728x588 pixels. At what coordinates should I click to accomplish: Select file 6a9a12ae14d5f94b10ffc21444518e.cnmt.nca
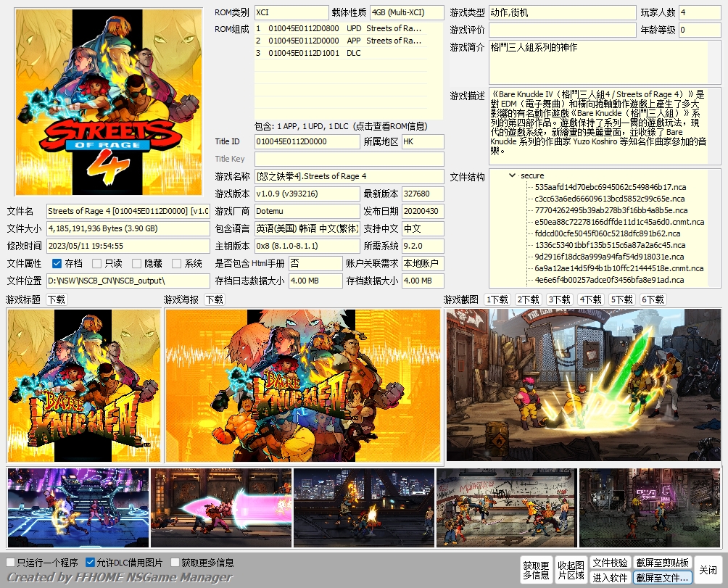click(x=619, y=268)
